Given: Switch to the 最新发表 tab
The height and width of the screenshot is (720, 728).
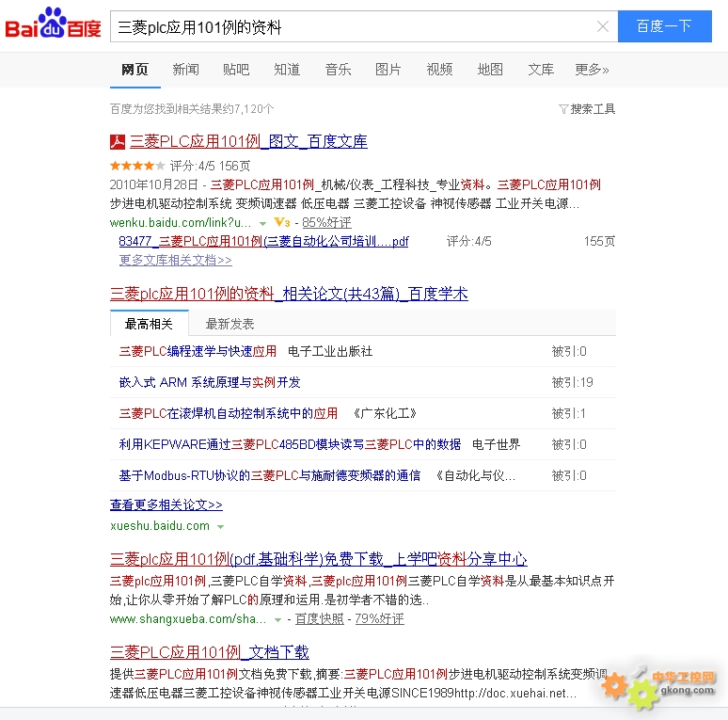Looking at the screenshot, I should point(229,324).
